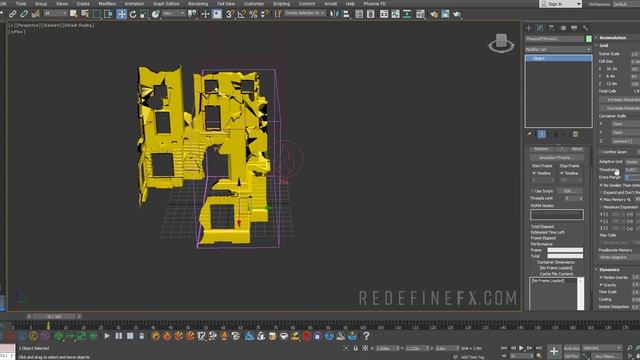Toggle Window/Crossing selection icon
This screenshot has height=360, width=640.
tap(108, 14)
